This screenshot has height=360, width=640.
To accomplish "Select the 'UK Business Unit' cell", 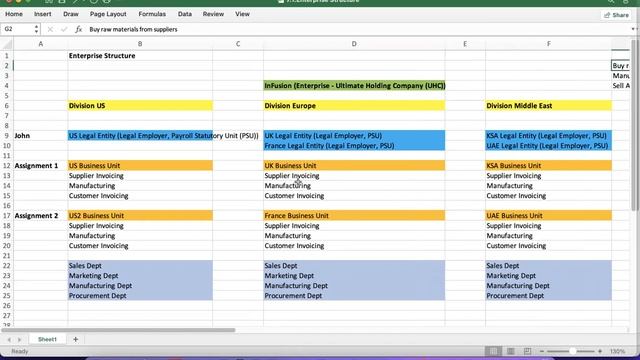I will [x=354, y=166].
